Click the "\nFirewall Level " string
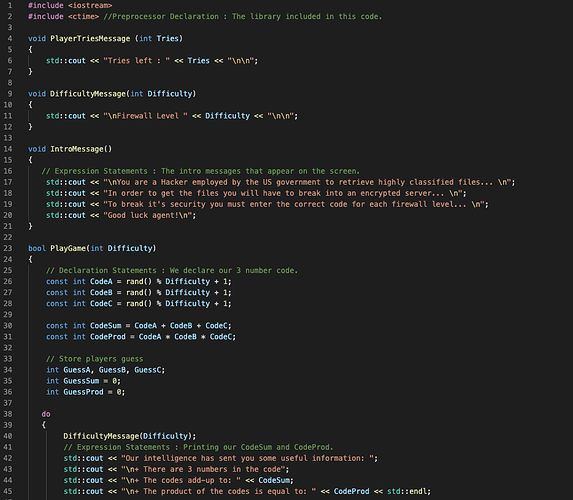Image resolution: width=573 pixels, height=500 pixels. [145, 116]
